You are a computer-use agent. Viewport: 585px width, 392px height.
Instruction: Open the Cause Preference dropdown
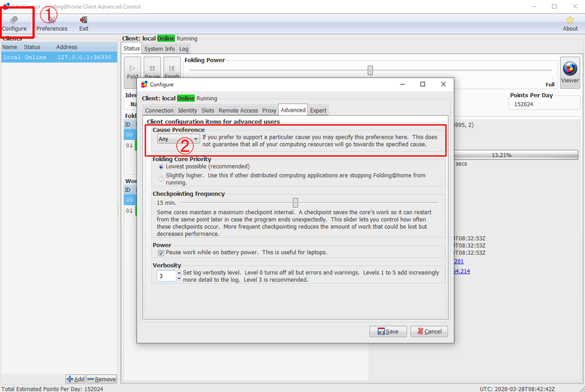(x=178, y=139)
